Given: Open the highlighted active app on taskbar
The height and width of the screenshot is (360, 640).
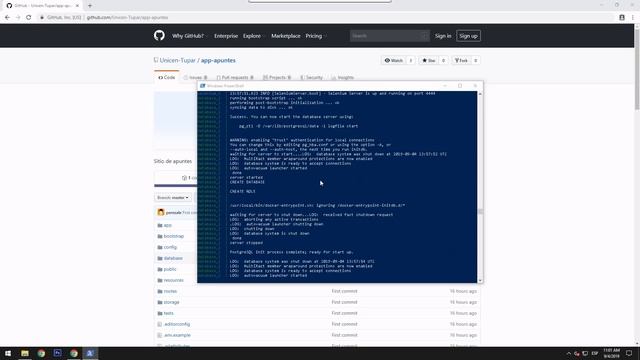Looking at the screenshot, I should (x=90, y=353).
